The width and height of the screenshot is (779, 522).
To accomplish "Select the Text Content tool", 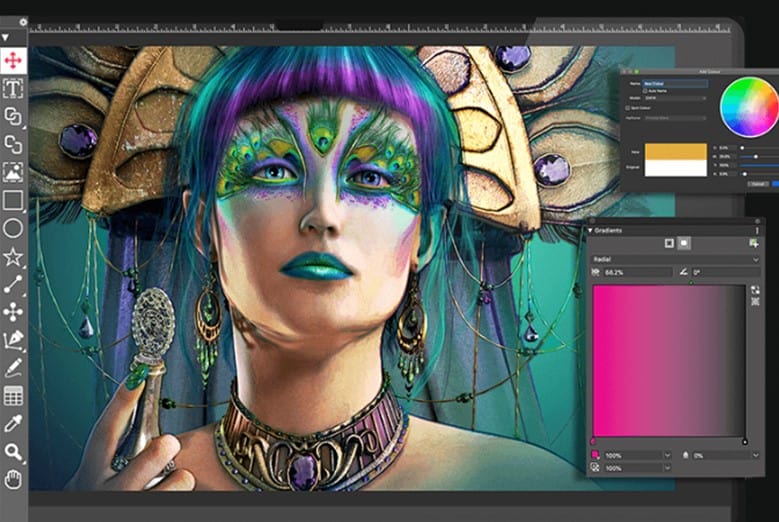I will 13,89.
